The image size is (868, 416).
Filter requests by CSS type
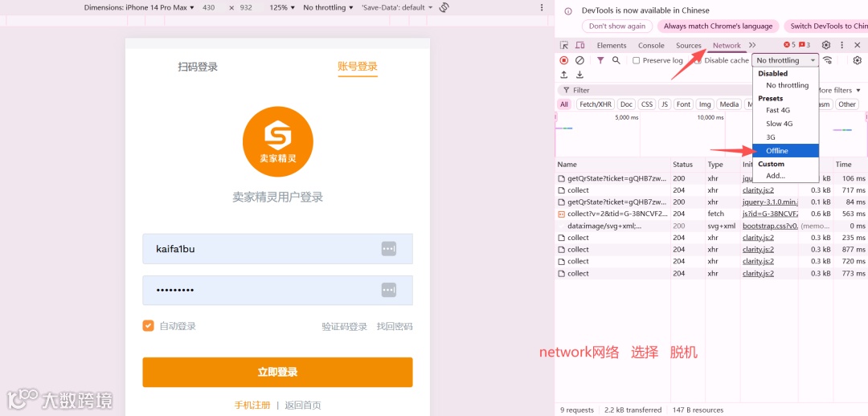pos(646,104)
